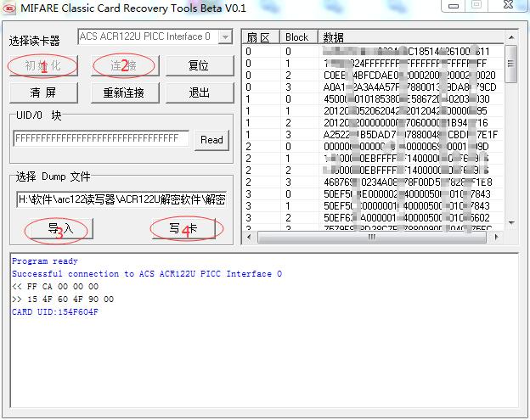Image resolution: width=530 pixels, height=420 pixels.
Task: Click the Block column header
Action: coord(297,37)
